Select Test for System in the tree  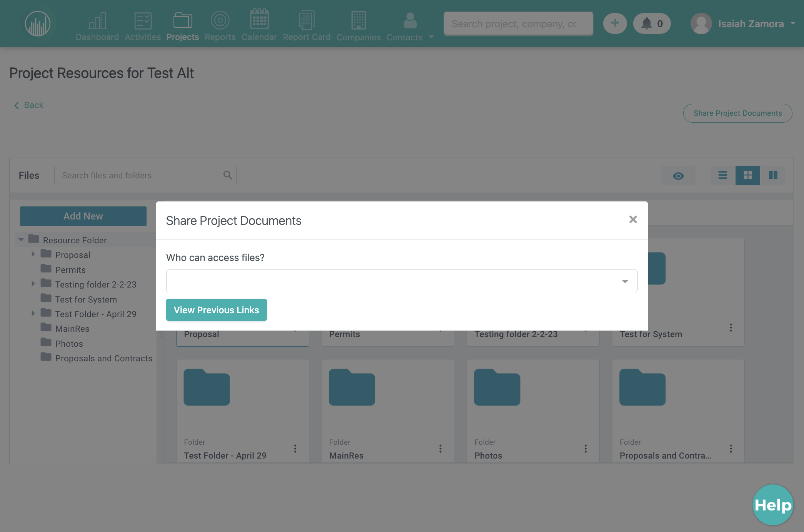click(86, 299)
